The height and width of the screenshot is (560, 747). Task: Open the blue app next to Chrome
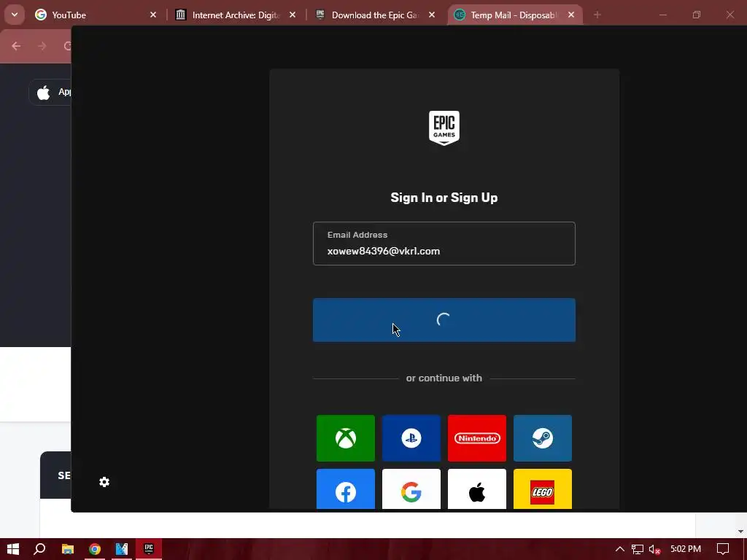coord(122,549)
